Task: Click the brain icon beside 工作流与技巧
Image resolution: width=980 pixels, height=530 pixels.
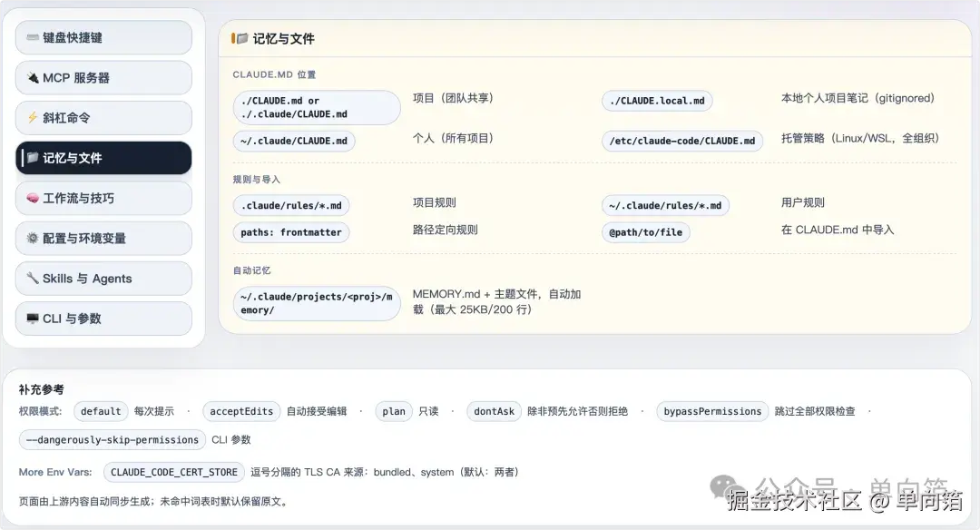Action: pos(33,198)
